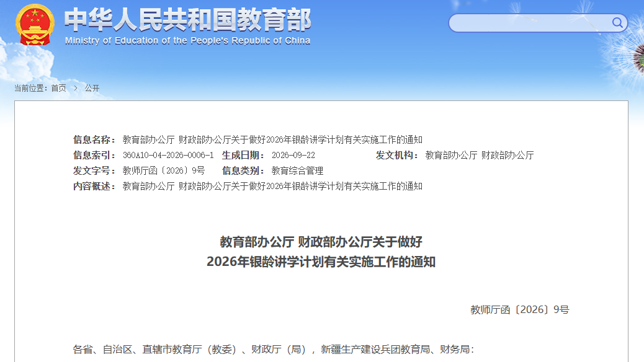644x362 pixels.
Task: Click the heading line 2026年银龄讲学计划有关实施工作的通知
Action: tap(321, 262)
